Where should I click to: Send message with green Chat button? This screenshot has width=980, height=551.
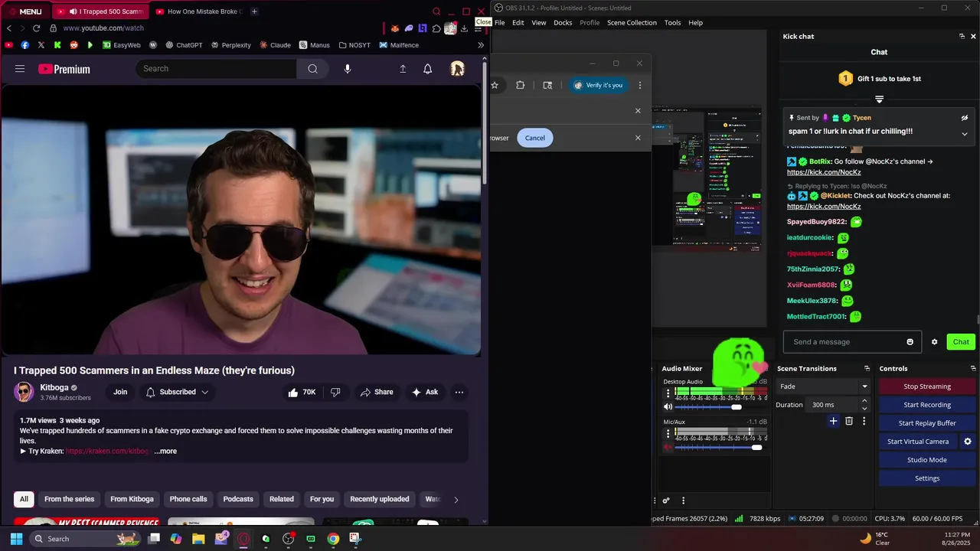pos(961,342)
